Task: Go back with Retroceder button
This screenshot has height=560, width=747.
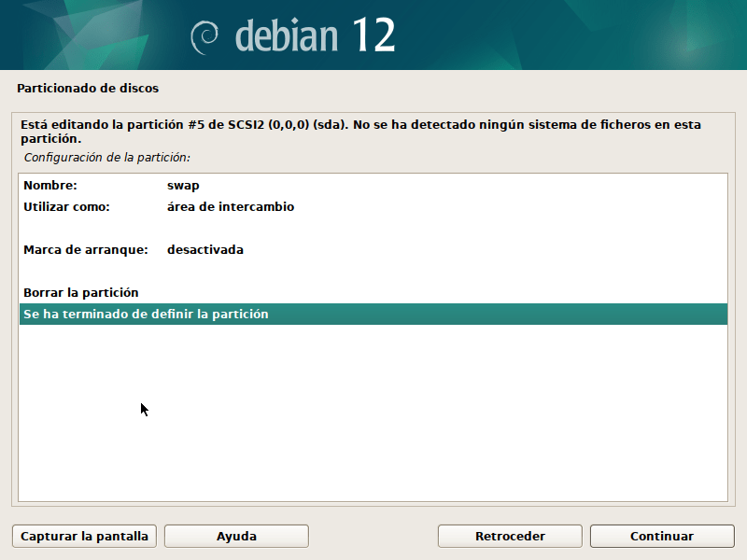Action: click(510, 536)
